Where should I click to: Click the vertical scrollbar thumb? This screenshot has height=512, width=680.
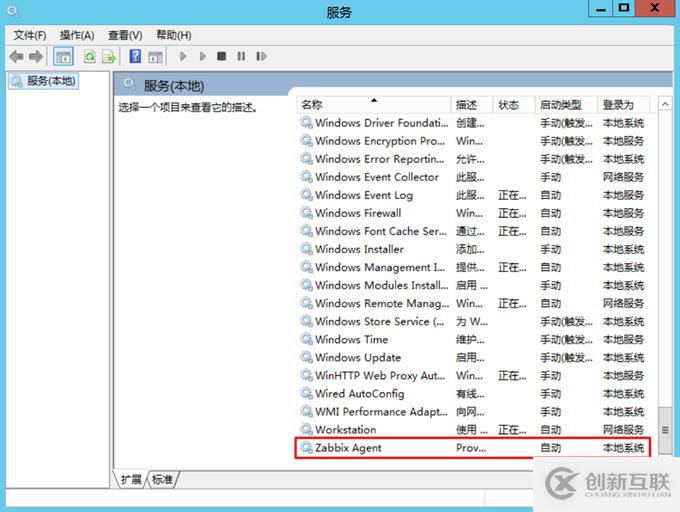(665, 430)
